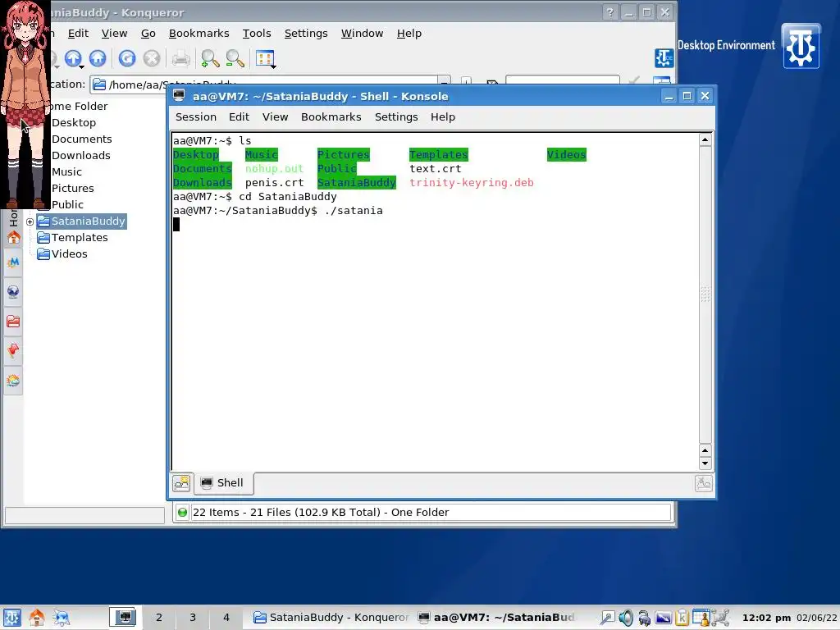840x630 pixels.
Task: Open the Konsole Bookmarks menu
Action: point(331,116)
